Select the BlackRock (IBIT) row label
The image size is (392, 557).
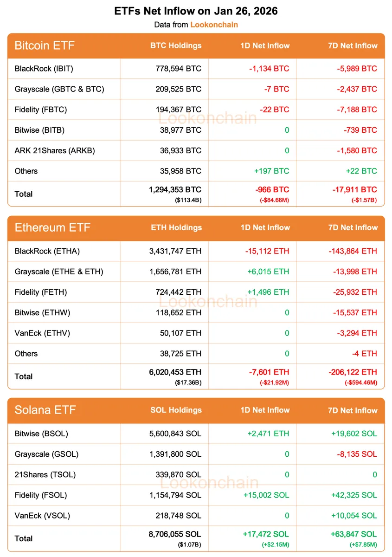pos(44,69)
